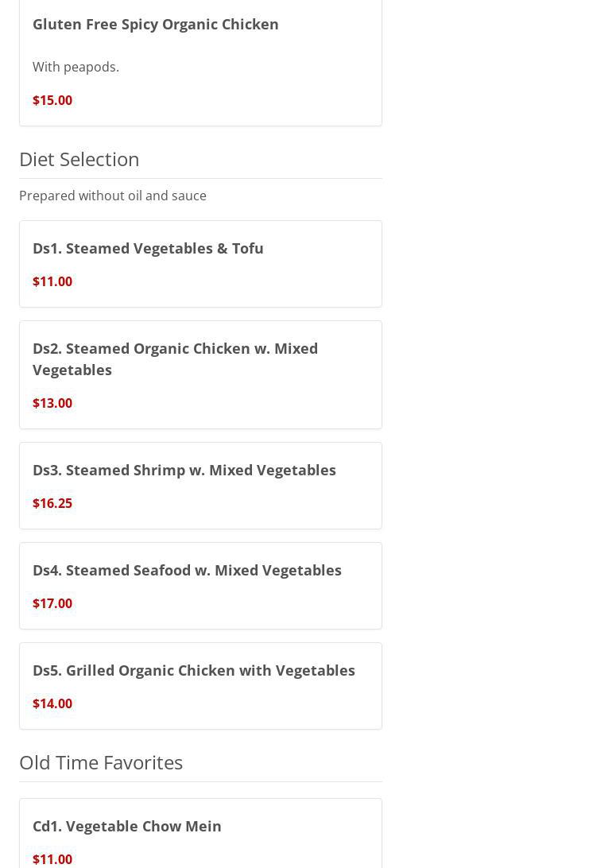
Task: Select Ds5. Grilled Organic Chicken with Vegetables
Action: tap(194, 670)
